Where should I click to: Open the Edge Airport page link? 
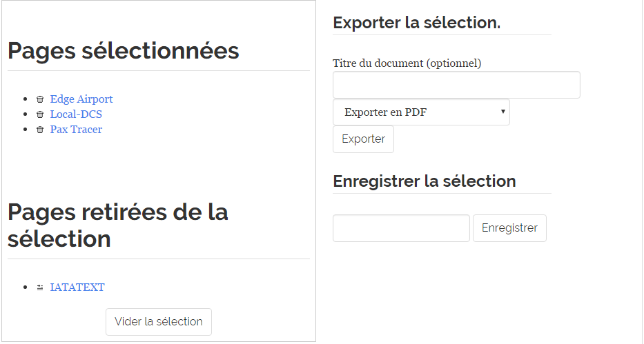(x=81, y=99)
